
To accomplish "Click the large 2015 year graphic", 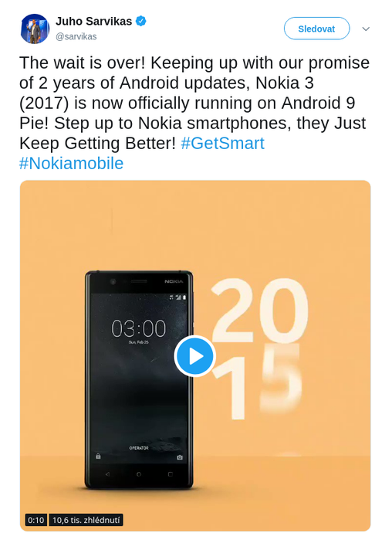I will point(260,348).
